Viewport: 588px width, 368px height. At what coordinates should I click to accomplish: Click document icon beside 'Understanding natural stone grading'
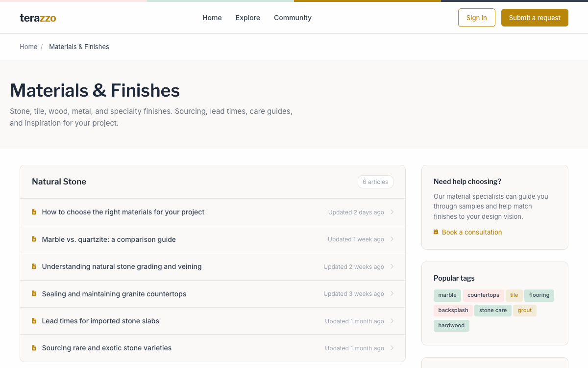pyautogui.click(x=34, y=266)
